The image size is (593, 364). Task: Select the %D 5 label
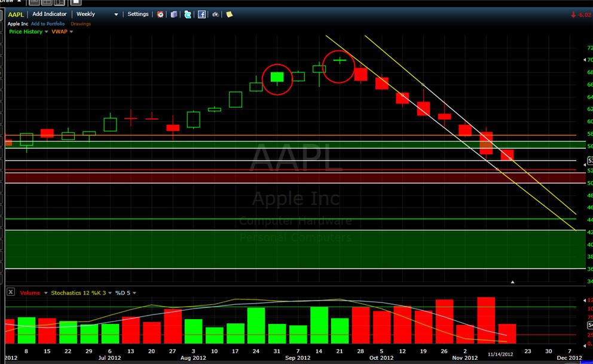123,293
